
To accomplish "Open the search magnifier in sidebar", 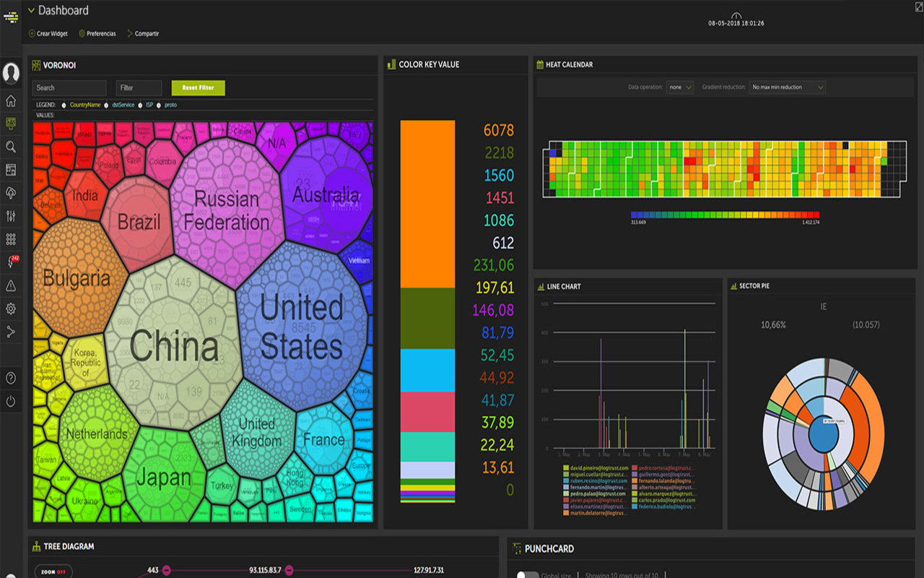I will pyautogui.click(x=11, y=147).
